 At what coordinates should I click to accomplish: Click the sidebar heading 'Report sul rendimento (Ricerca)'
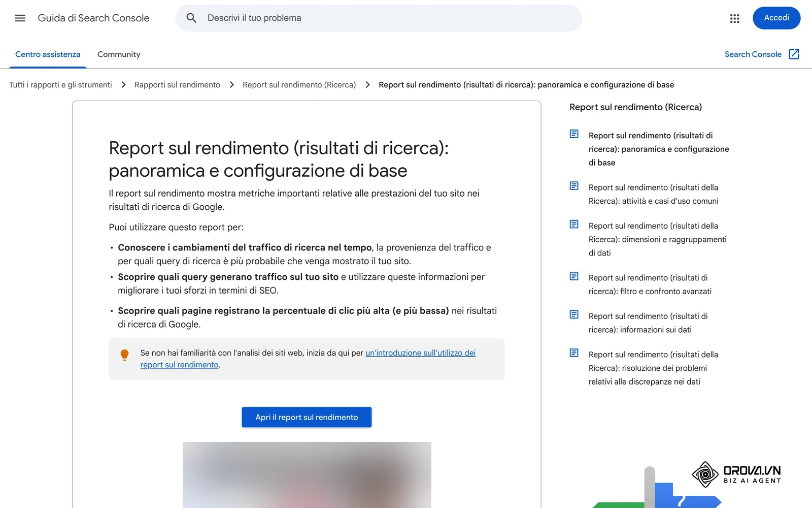[x=636, y=107]
